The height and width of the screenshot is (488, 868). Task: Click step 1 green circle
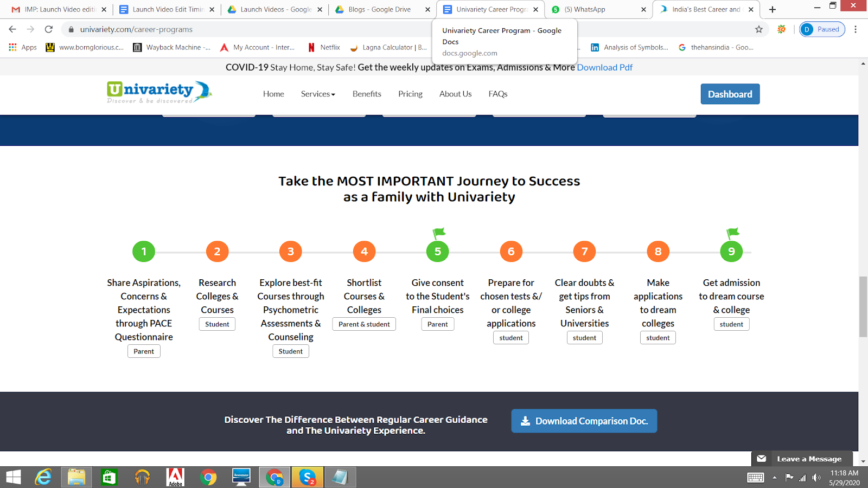click(144, 251)
